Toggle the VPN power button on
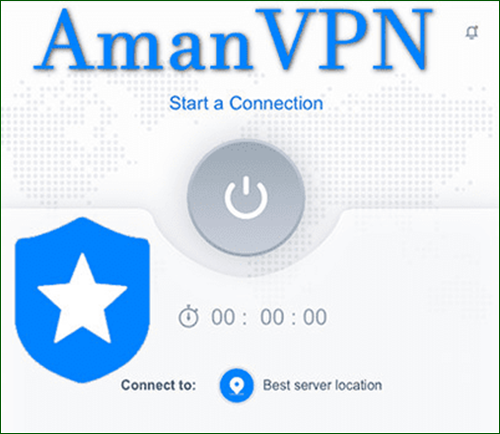Screen dimensions: 500x434 pyautogui.click(x=246, y=197)
